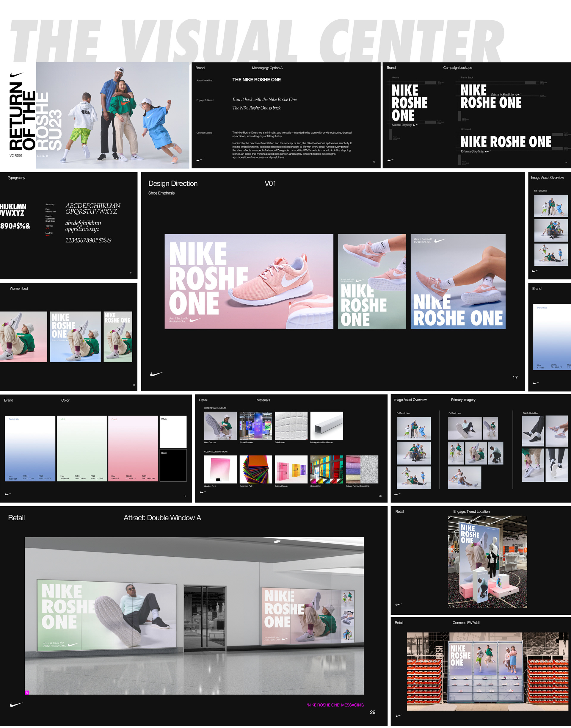Click the 'Design Direction' heading
The image size is (571, 728).
tap(173, 183)
